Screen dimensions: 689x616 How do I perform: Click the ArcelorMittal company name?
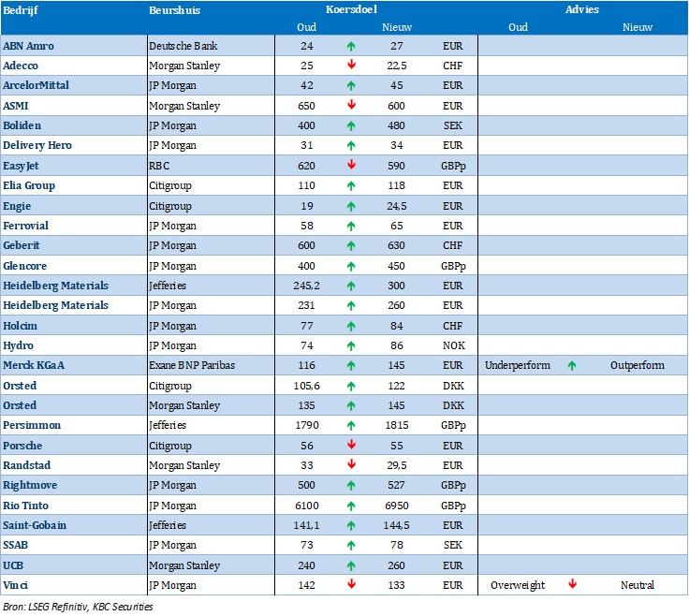37,85
